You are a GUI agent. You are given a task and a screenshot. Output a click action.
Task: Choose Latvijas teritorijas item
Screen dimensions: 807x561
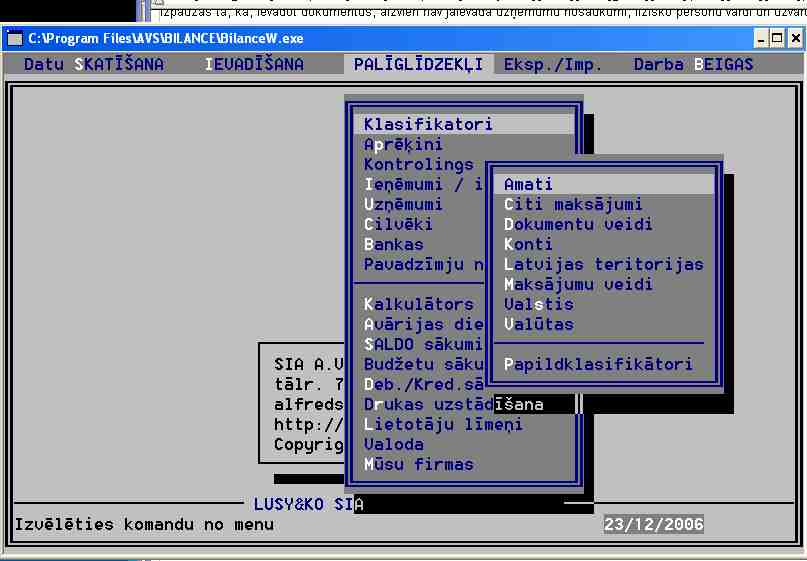click(603, 264)
